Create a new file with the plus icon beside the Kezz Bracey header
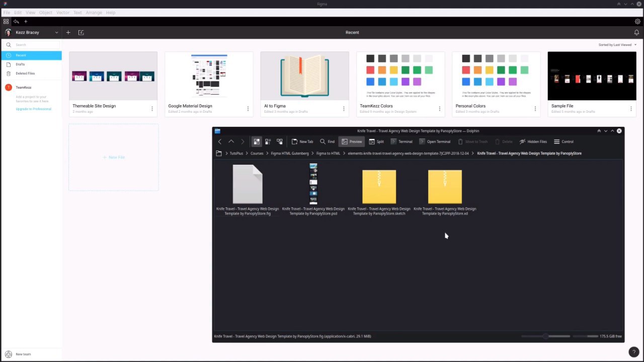Image resolution: width=644 pixels, height=362 pixels. (68, 32)
